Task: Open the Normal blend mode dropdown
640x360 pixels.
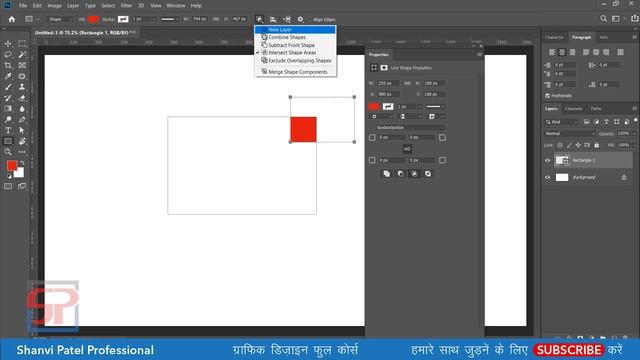Action: point(570,133)
